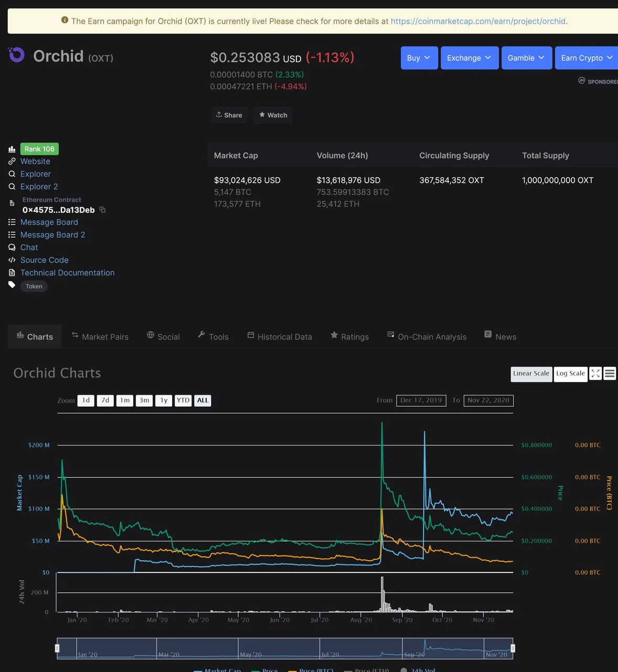Grab the left handle of the range navigator
This screenshot has width=618, height=672.
[57, 648]
